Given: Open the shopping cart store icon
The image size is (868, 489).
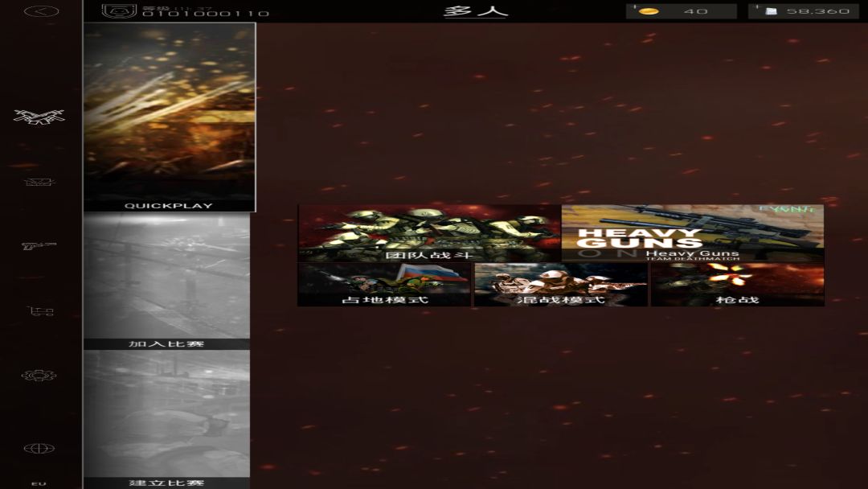Looking at the screenshot, I should (40, 311).
